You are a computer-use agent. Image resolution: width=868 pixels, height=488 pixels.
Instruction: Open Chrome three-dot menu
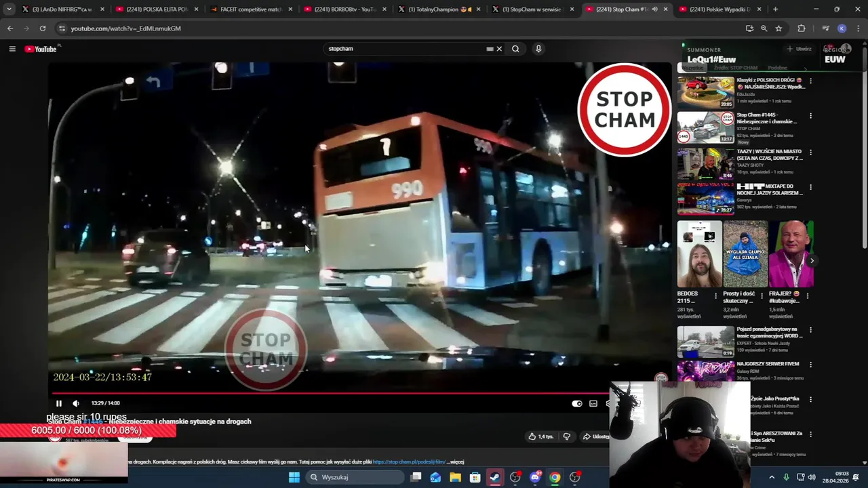coord(856,28)
